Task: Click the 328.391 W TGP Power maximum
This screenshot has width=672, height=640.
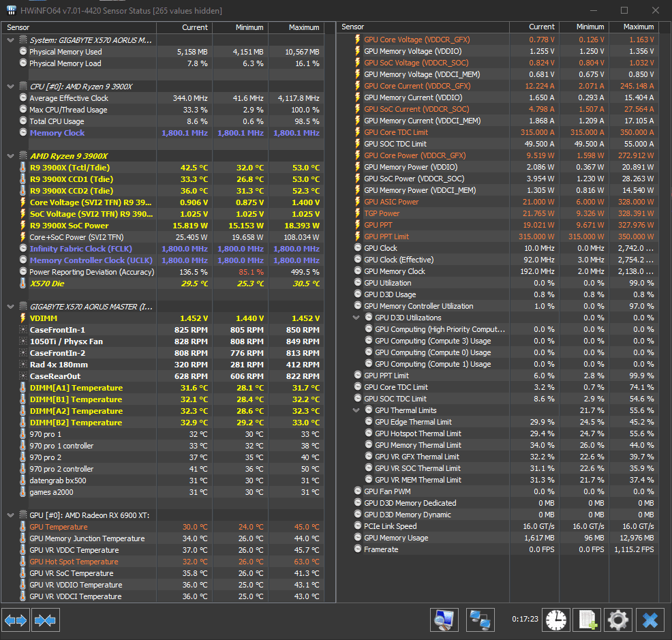Action: tap(637, 213)
